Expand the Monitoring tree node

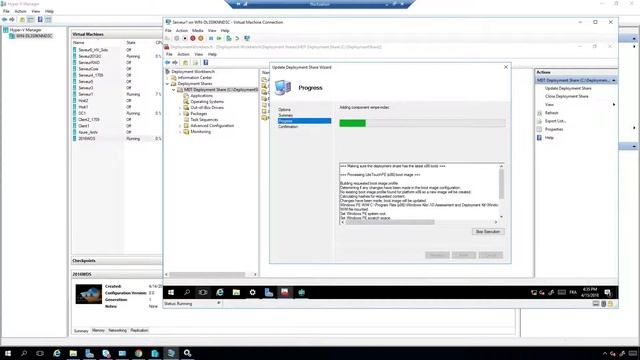180,132
